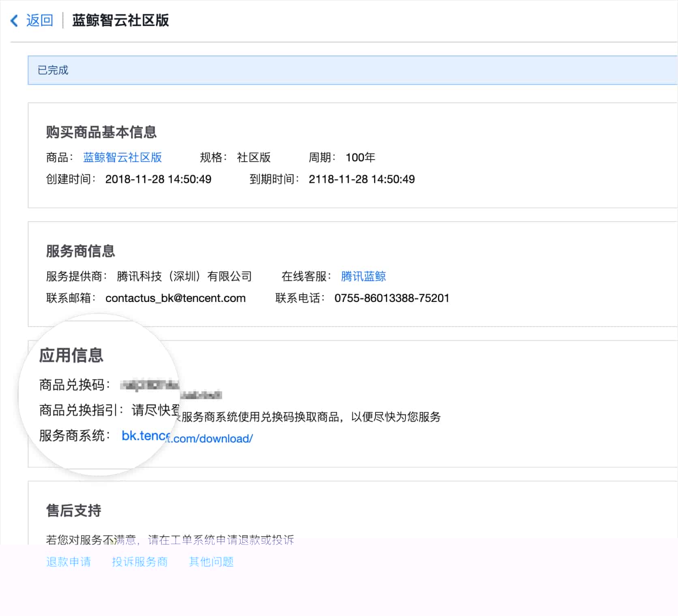Select expiry time 2118-11-28 14:50:49
This screenshot has height=616, width=678.
[x=362, y=179]
